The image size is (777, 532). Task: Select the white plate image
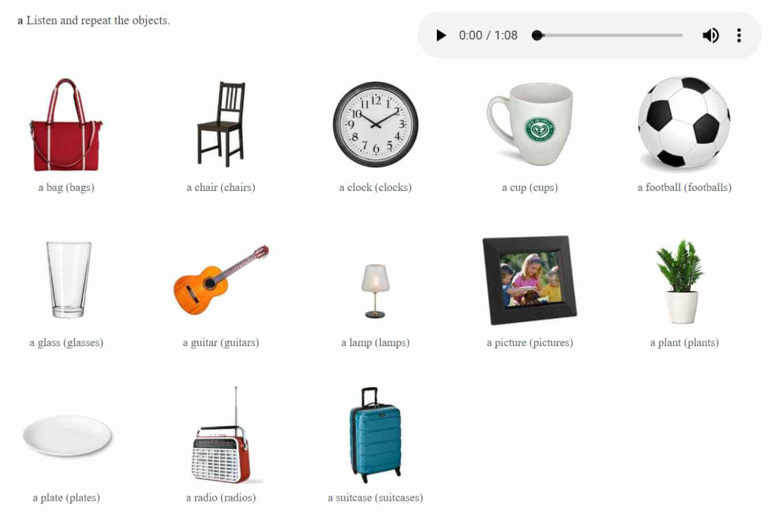pos(67,435)
